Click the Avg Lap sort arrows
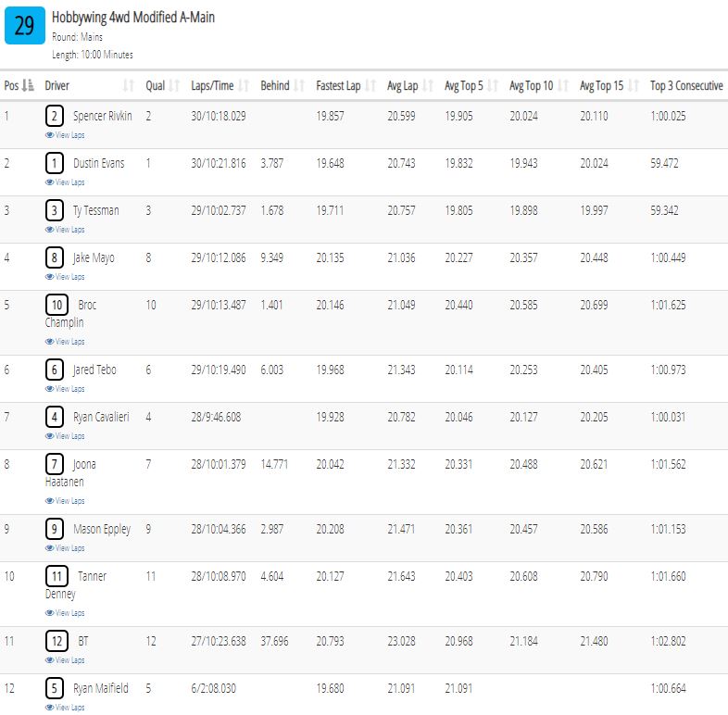Screen dimensions: 728x715 [x=428, y=85]
